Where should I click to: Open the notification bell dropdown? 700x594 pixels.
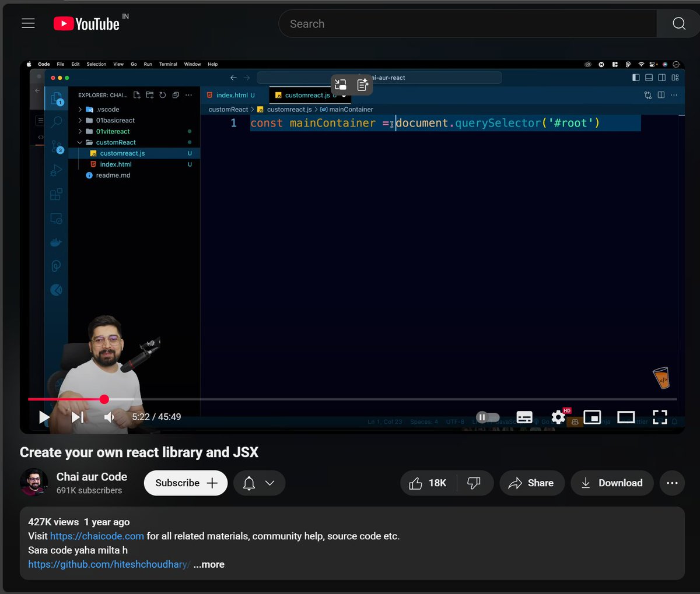(x=259, y=483)
